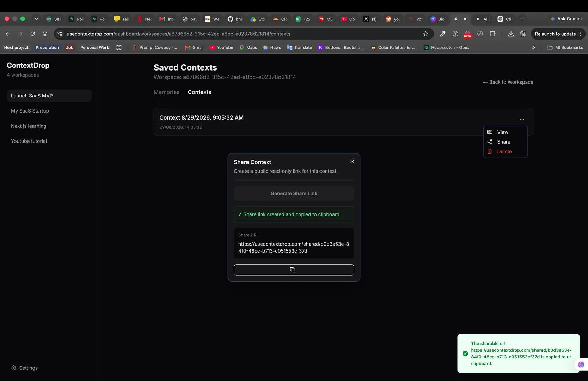Switch to the Gmail Inbox tab

click(x=167, y=19)
